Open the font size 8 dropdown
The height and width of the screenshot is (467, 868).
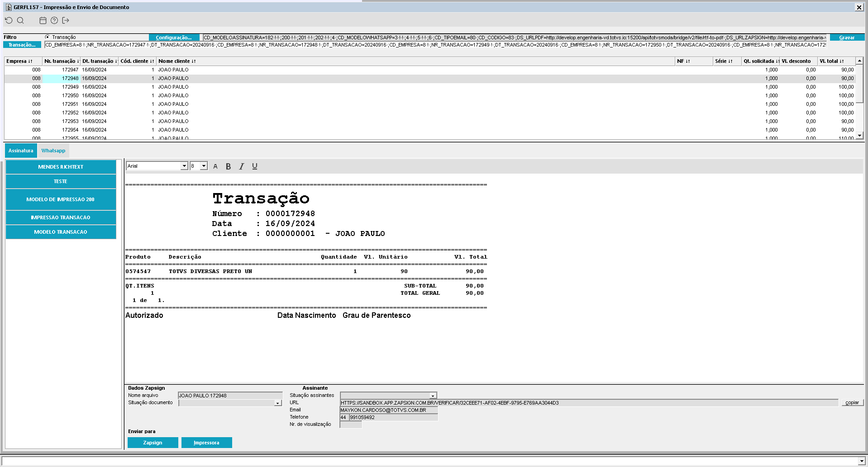204,166
